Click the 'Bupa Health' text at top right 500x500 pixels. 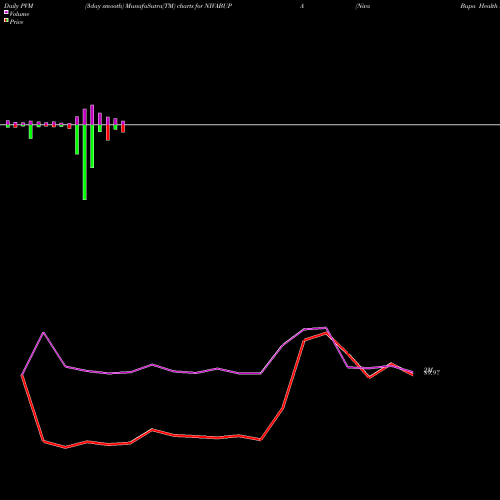(479, 6)
